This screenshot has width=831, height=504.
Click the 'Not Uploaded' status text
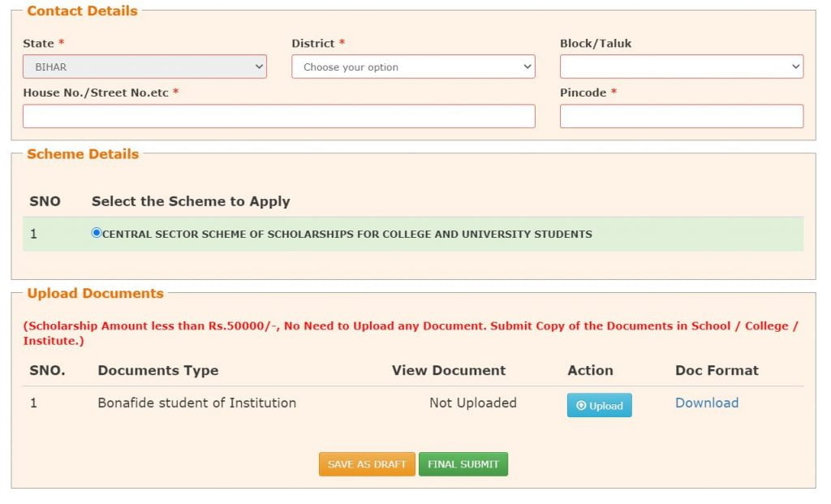[474, 403]
